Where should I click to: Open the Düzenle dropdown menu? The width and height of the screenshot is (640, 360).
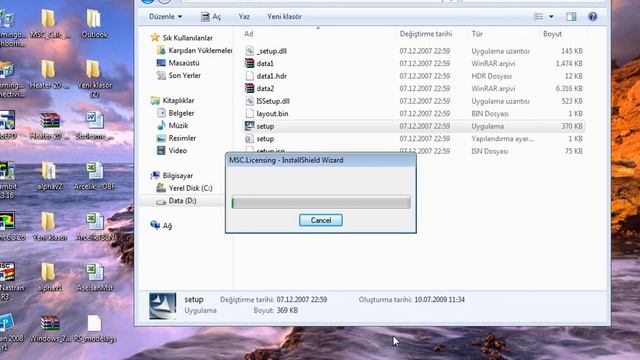click(165, 17)
